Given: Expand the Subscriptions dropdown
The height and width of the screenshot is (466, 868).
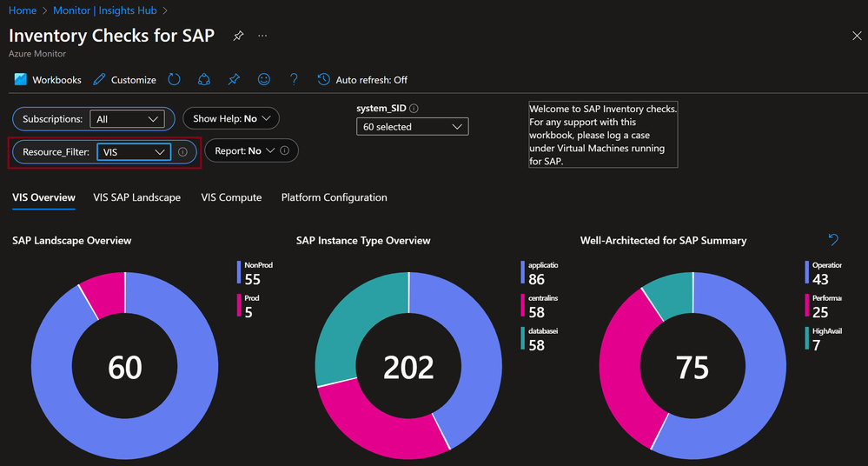Looking at the screenshot, I should point(128,119).
